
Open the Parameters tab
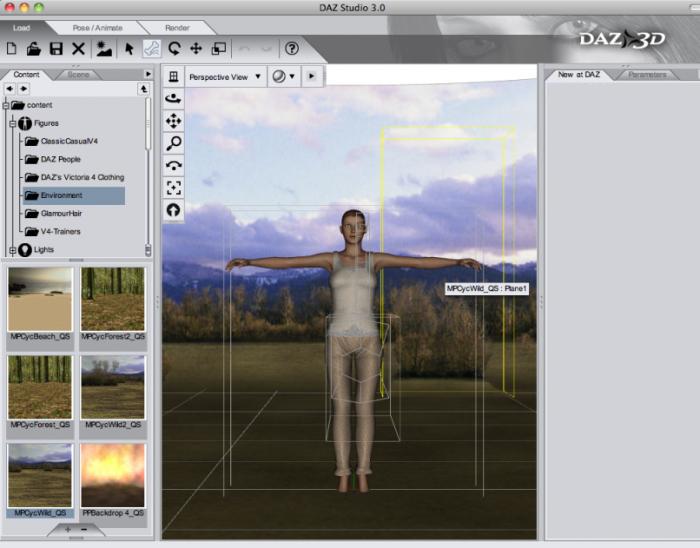(647, 75)
